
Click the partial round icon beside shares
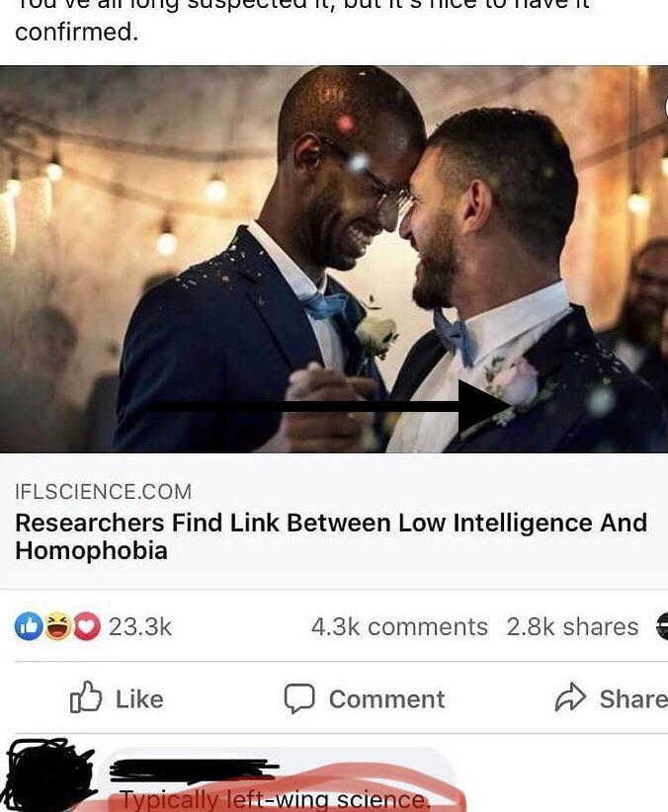pyautogui.click(x=662, y=626)
